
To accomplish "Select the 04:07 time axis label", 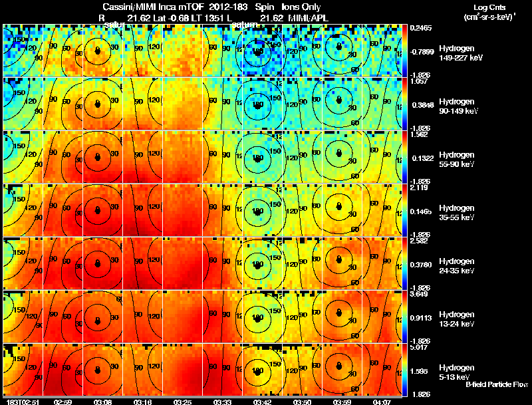I will click(x=382, y=402).
